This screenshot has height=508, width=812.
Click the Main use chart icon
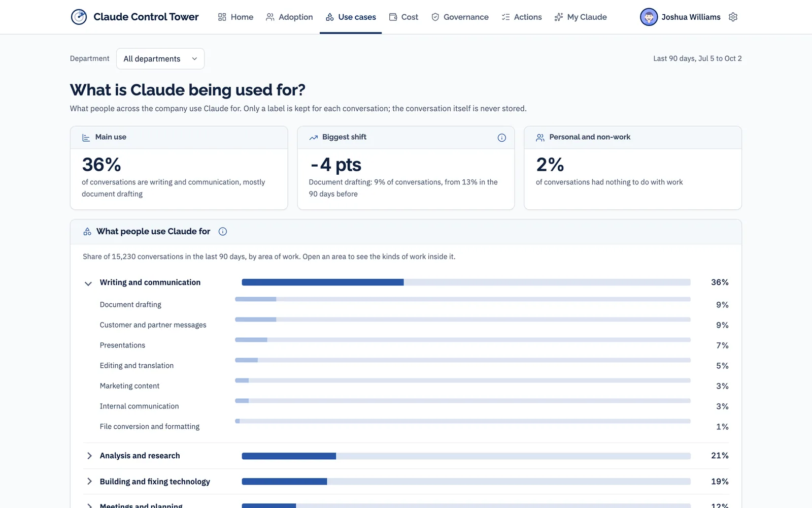(x=86, y=138)
